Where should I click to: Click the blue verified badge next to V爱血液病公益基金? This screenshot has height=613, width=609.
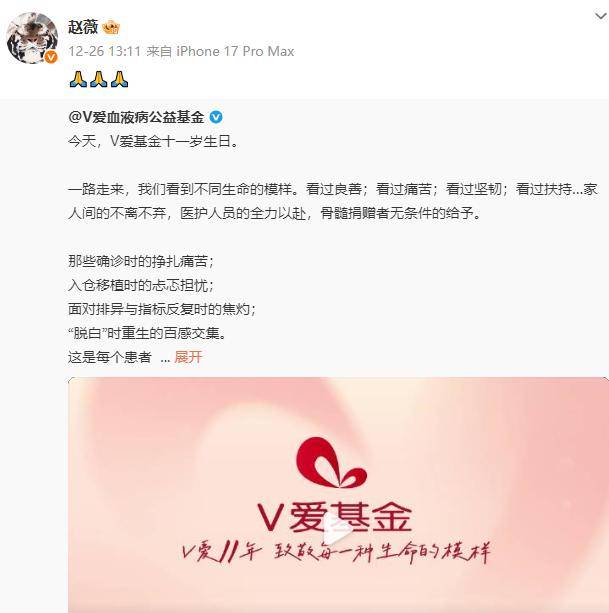(216, 117)
